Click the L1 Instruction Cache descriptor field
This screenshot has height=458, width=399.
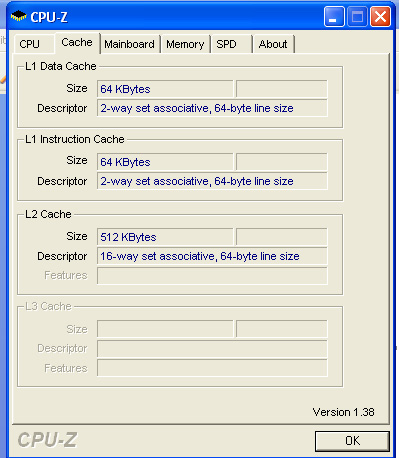coord(212,181)
